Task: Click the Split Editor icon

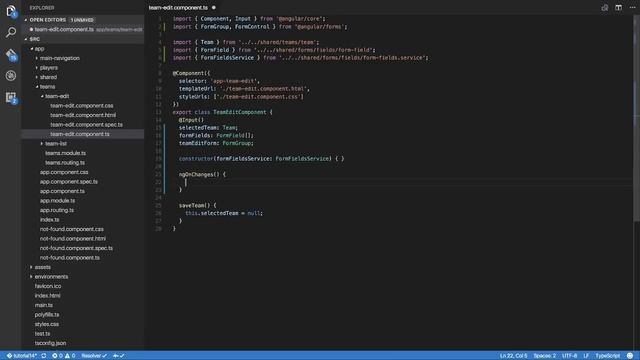Action: pos(618,8)
